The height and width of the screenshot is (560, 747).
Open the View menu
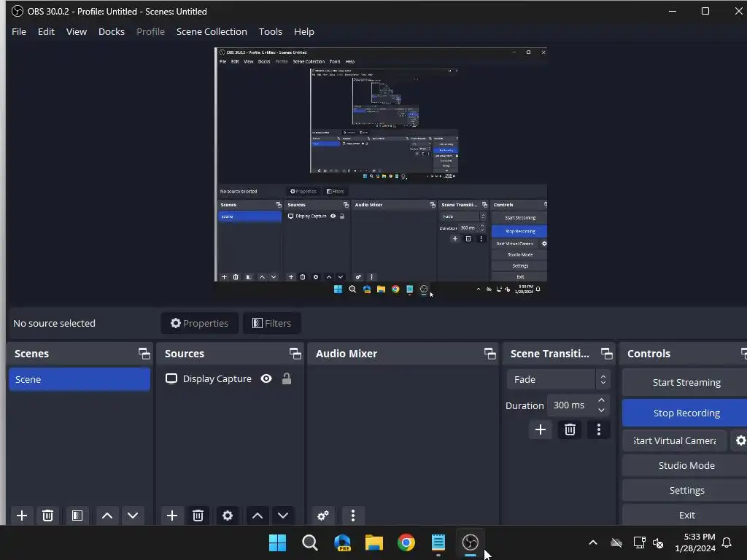pyautogui.click(x=76, y=32)
